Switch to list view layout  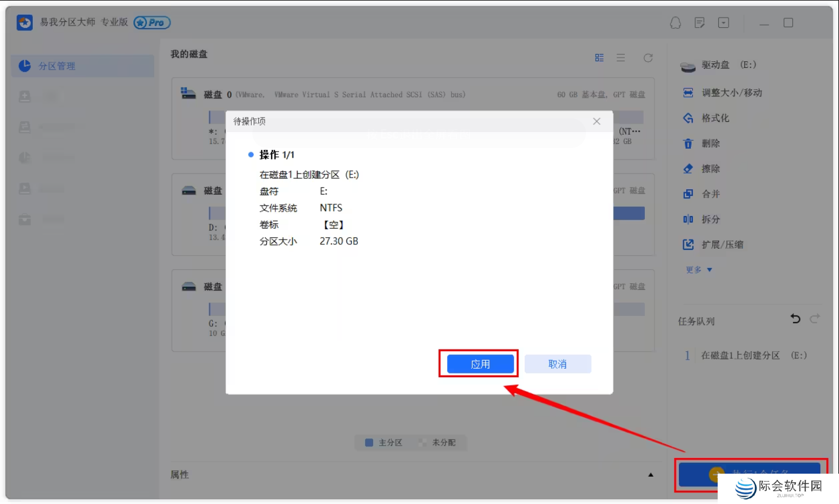(x=621, y=58)
